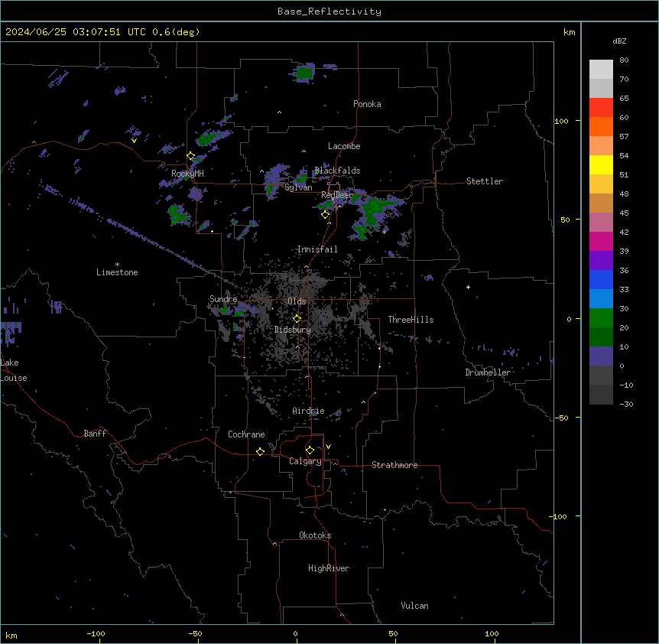Click the HighRiver label
This screenshot has width=659, height=644.
pos(329,568)
